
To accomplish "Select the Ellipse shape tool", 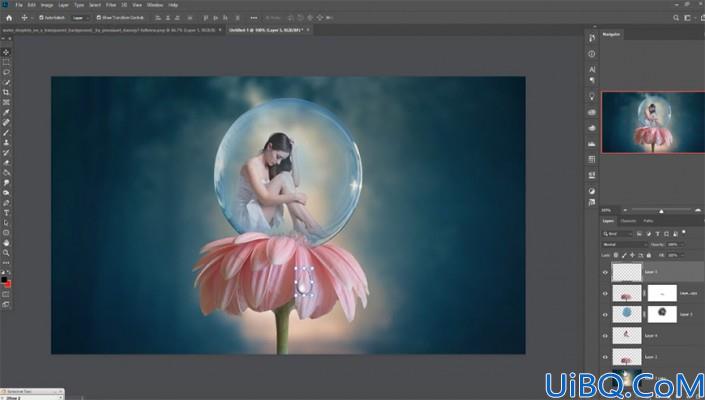I will tap(6, 233).
